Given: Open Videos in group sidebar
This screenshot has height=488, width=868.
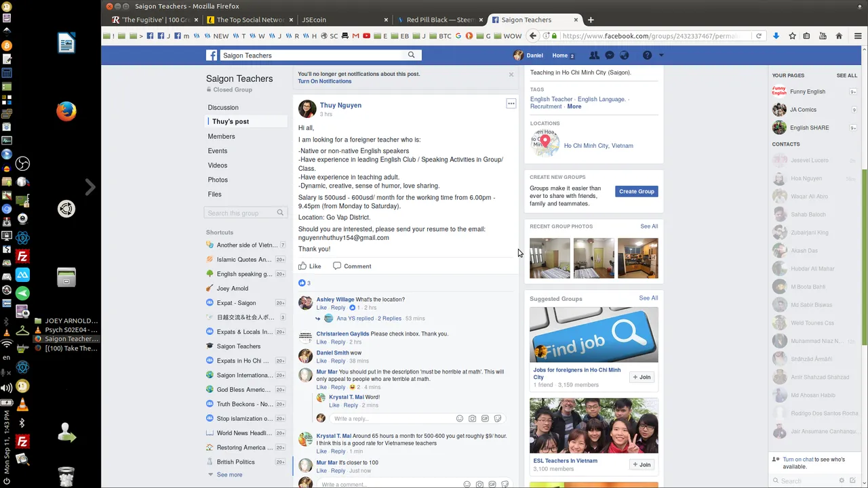Looking at the screenshot, I should pos(218,165).
